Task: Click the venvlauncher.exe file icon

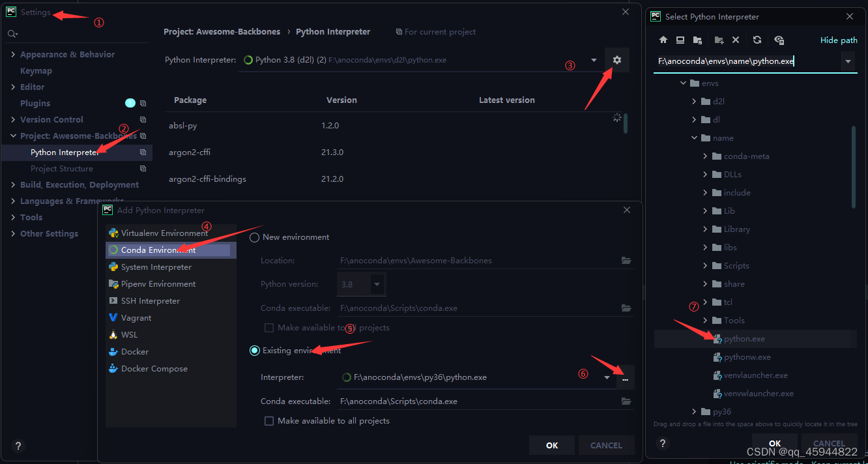Action: point(717,375)
